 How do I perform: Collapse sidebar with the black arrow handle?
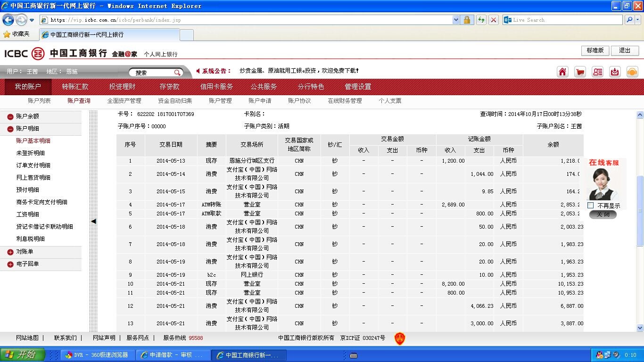coord(93,221)
